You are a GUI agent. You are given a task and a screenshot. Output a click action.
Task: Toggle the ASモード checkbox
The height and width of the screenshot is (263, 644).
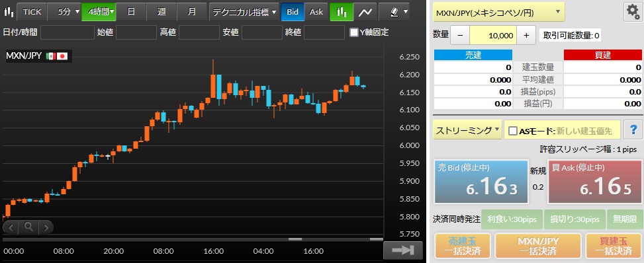point(512,131)
